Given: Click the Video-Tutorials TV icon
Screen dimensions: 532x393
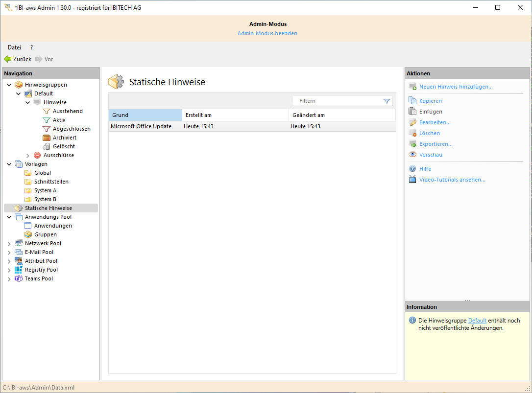Looking at the screenshot, I should point(412,180).
